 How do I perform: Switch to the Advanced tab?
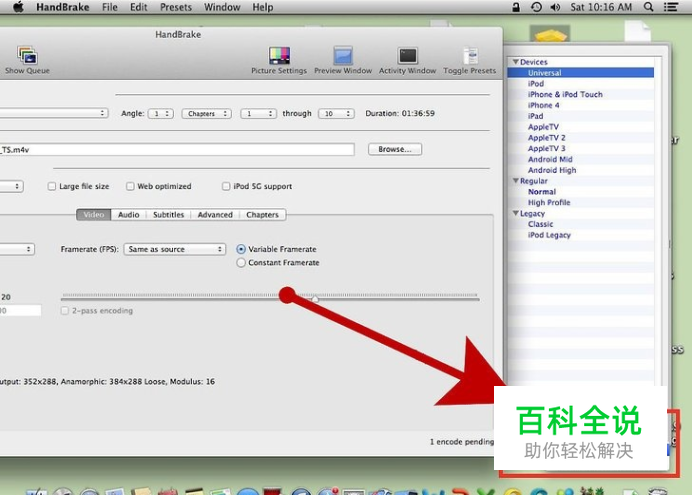(x=215, y=215)
